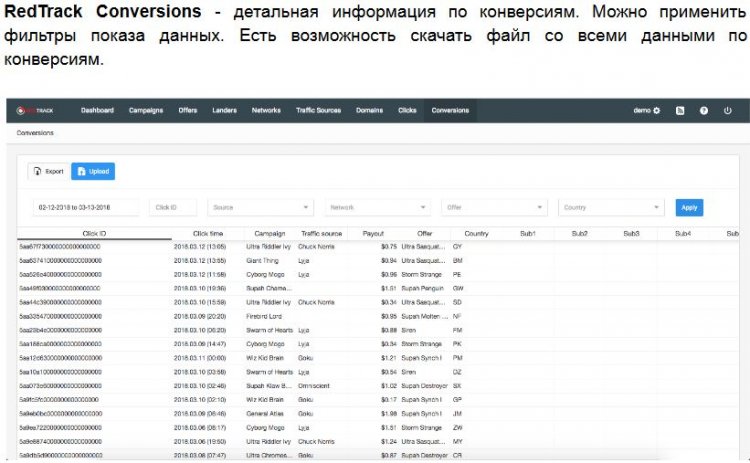Image resolution: width=750 pixels, height=463 pixels.
Task: Click the power logout icon
Action: coord(728,110)
